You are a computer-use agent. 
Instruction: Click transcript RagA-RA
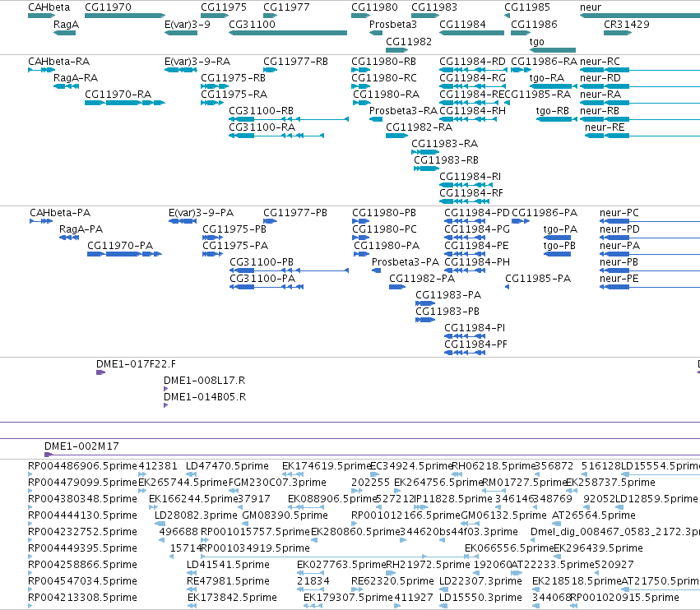point(76,78)
